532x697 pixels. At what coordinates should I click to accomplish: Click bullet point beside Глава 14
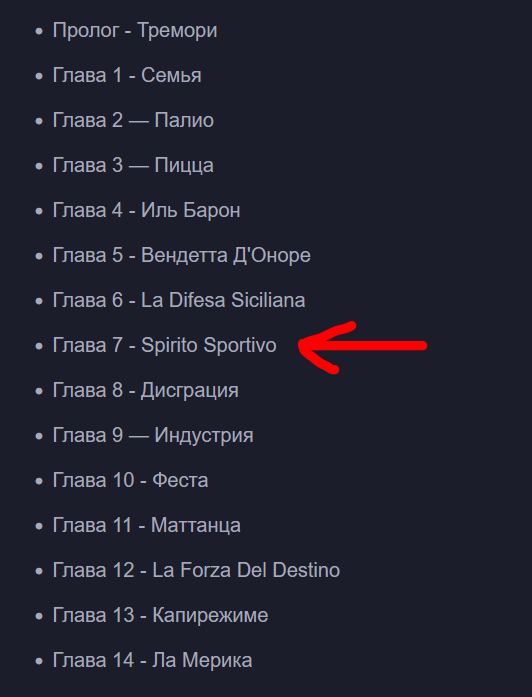tap(39, 661)
